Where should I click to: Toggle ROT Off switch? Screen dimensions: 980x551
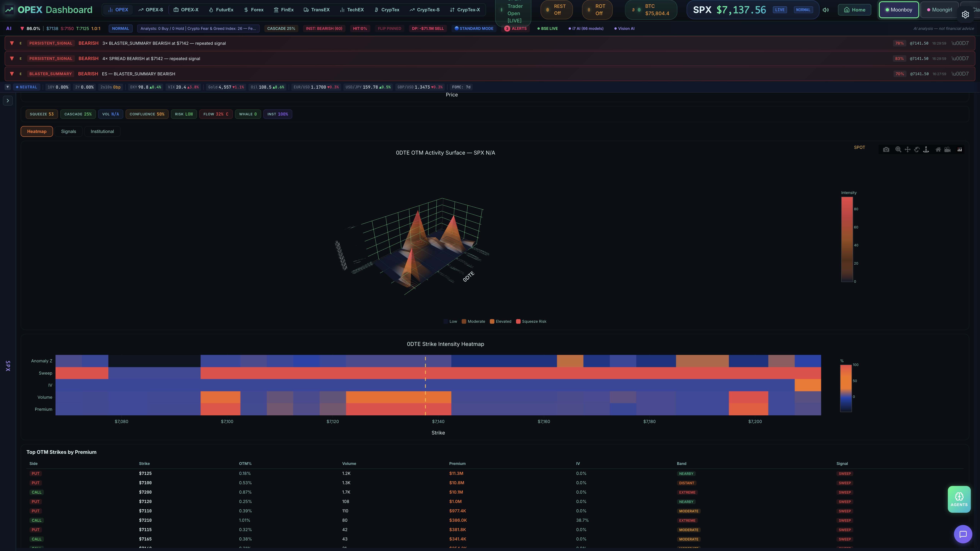[x=597, y=10]
